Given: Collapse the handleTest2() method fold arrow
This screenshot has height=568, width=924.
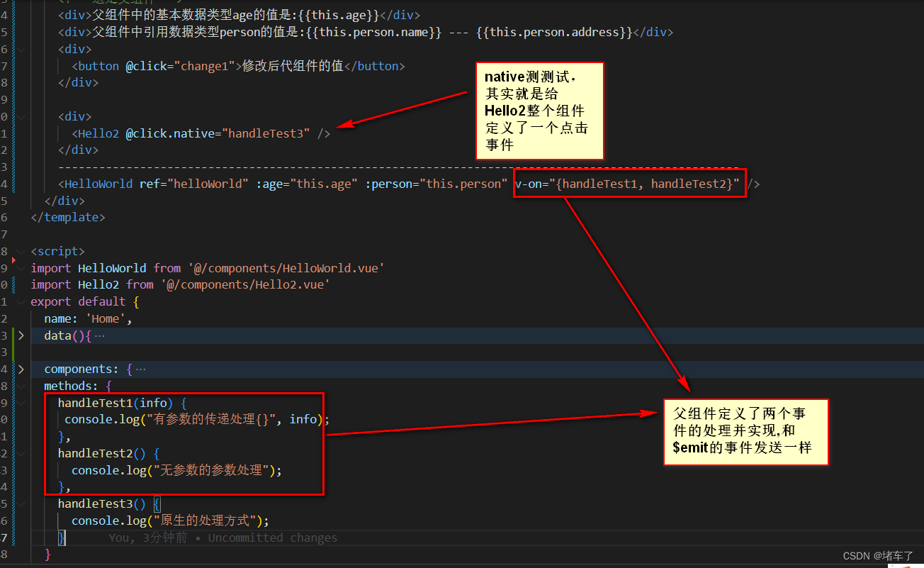Looking at the screenshot, I should [21, 453].
